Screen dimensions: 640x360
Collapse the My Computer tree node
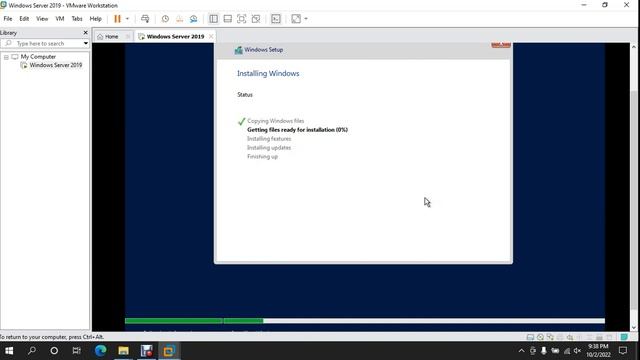coord(6,57)
